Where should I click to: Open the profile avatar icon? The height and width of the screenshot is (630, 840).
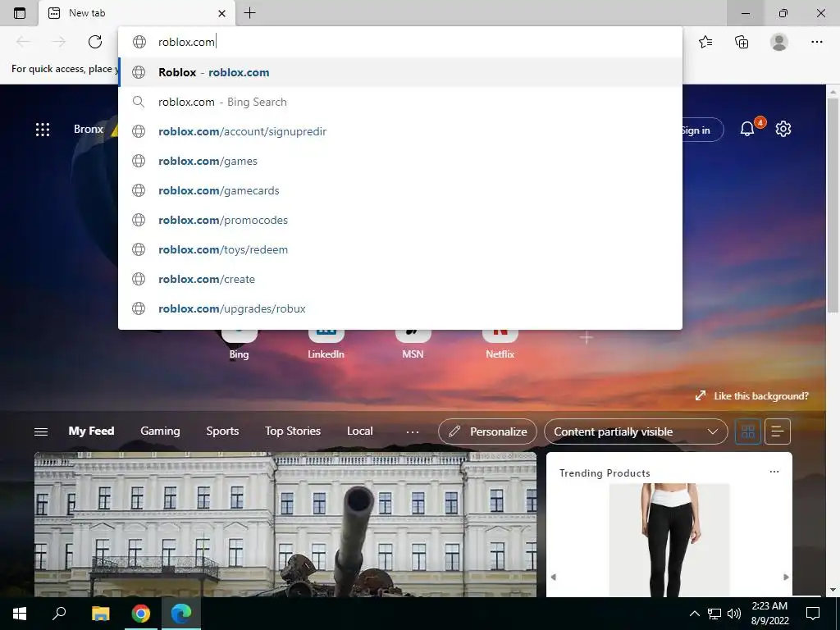pos(779,42)
